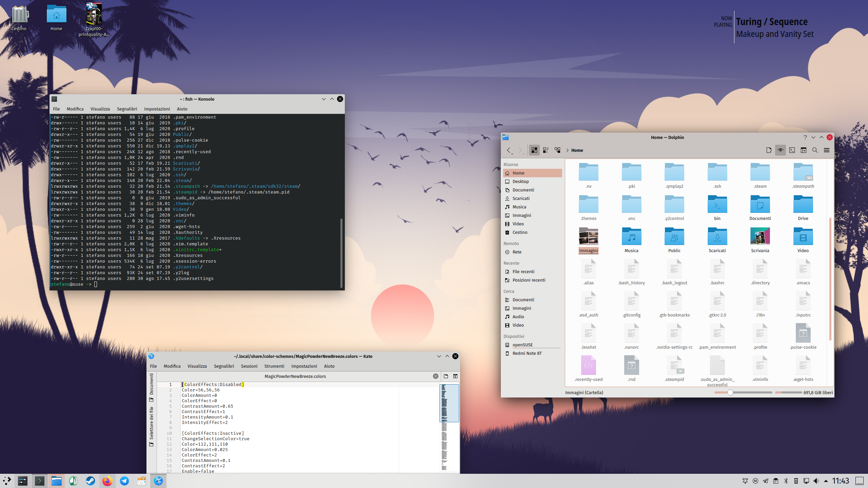Switch Dolphin to icons view mode
The image size is (868, 488).
point(534,150)
